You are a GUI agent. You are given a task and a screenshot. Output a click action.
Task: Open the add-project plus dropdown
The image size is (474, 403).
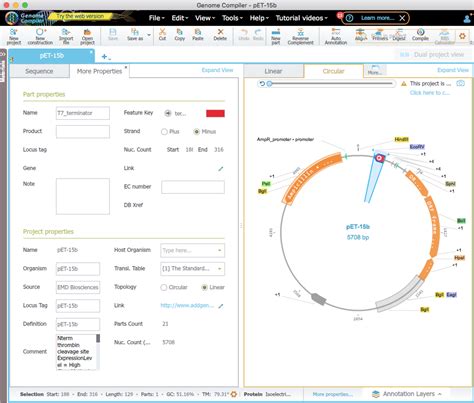(x=106, y=57)
